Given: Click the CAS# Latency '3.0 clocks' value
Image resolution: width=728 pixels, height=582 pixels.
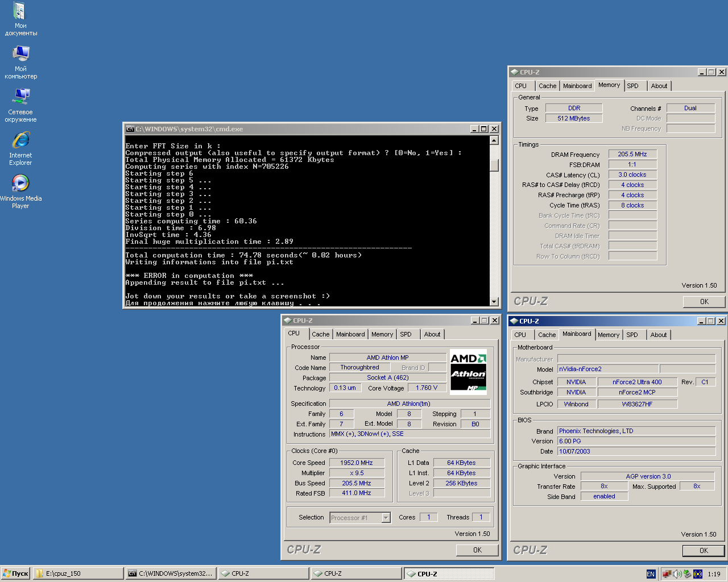Looking at the screenshot, I should tap(632, 174).
